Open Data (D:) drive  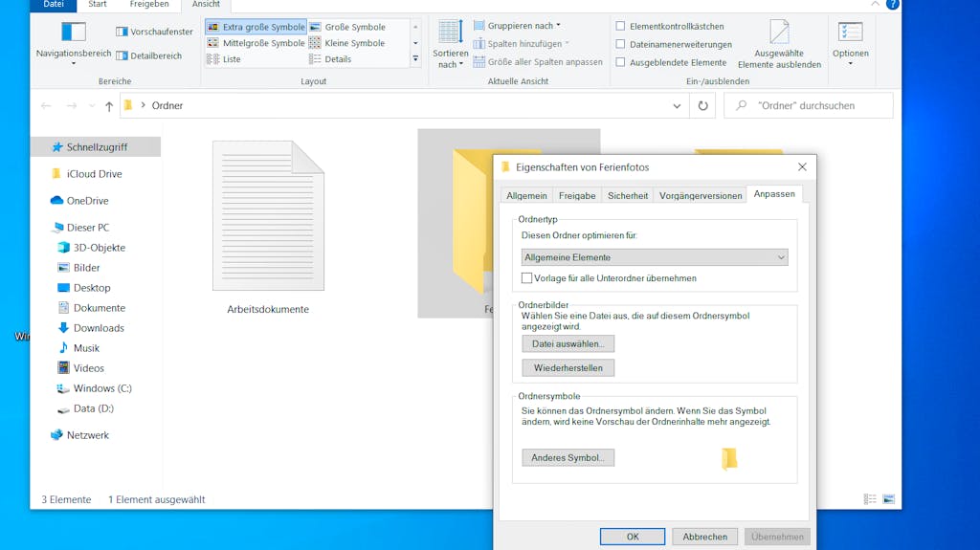85,408
